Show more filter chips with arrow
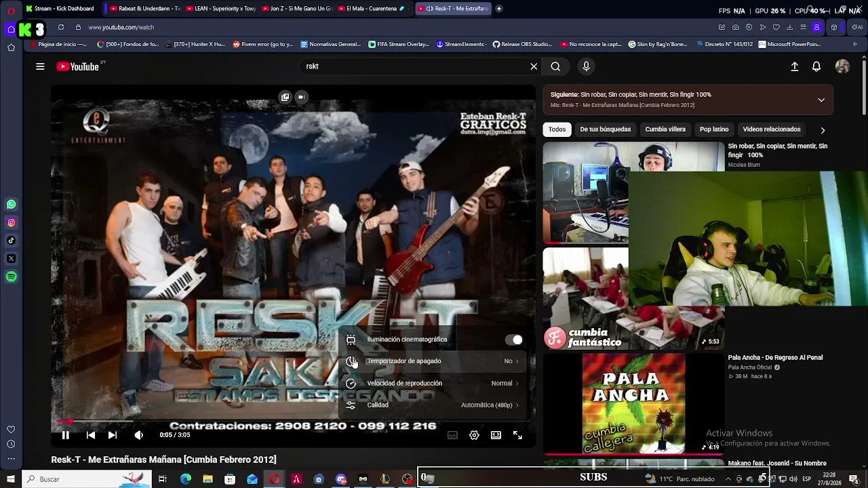 coord(823,130)
